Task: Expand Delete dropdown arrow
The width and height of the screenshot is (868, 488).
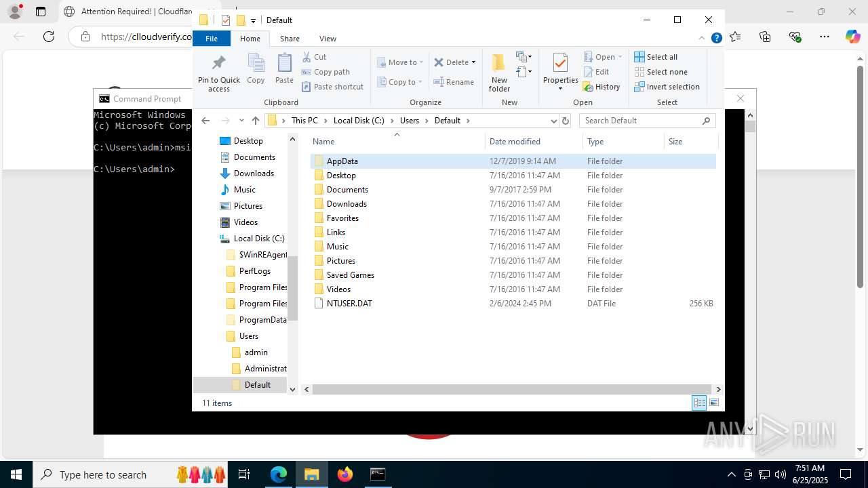Action: (x=473, y=62)
